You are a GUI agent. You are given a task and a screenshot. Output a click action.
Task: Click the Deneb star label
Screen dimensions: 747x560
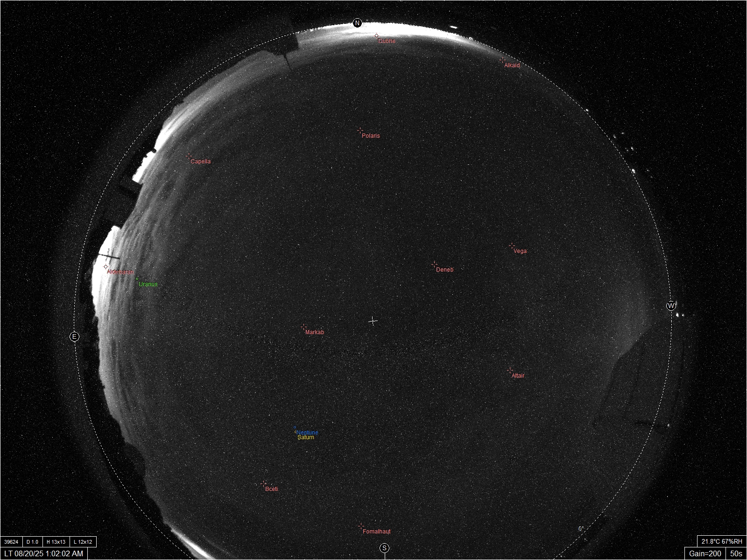[x=444, y=270]
